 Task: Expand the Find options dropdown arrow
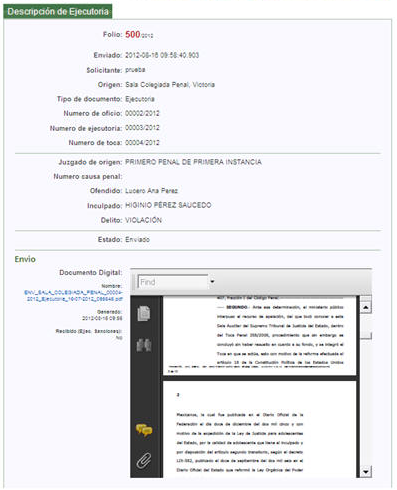(212, 282)
